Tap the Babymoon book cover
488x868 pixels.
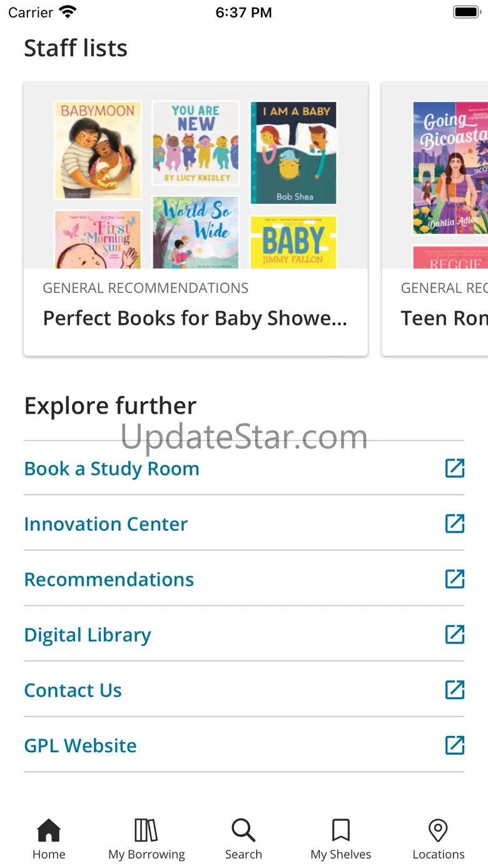click(98, 150)
